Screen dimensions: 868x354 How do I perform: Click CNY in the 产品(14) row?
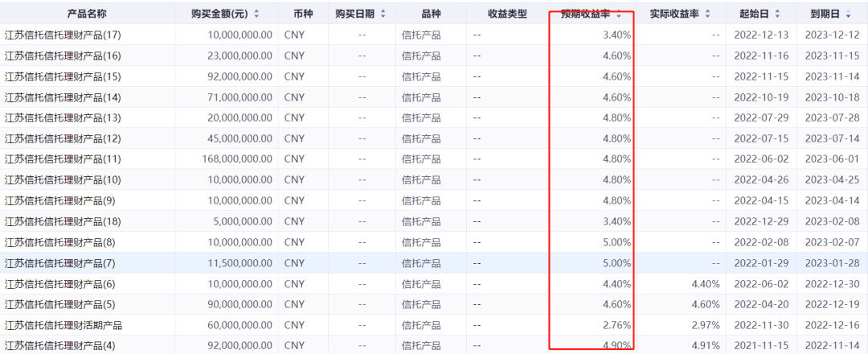pos(294,97)
